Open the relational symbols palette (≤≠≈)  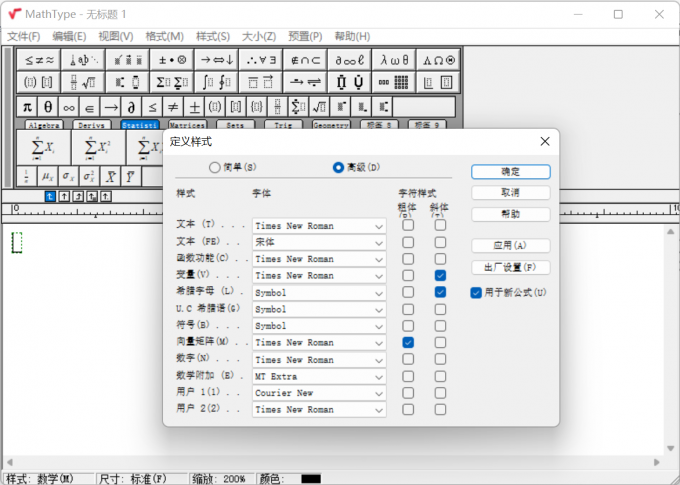point(39,60)
